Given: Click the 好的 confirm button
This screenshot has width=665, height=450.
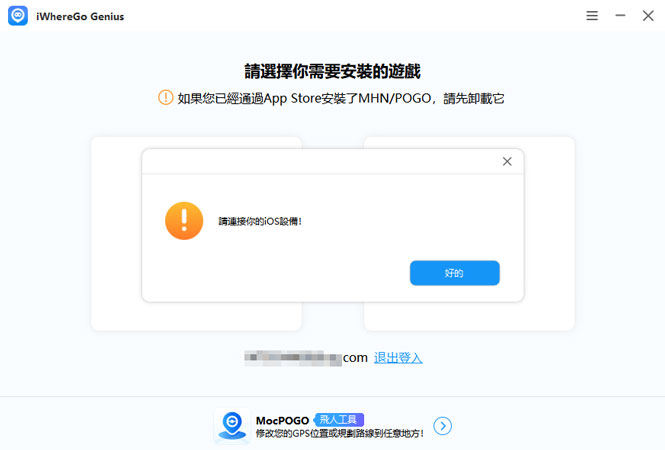Looking at the screenshot, I should pyautogui.click(x=455, y=273).
